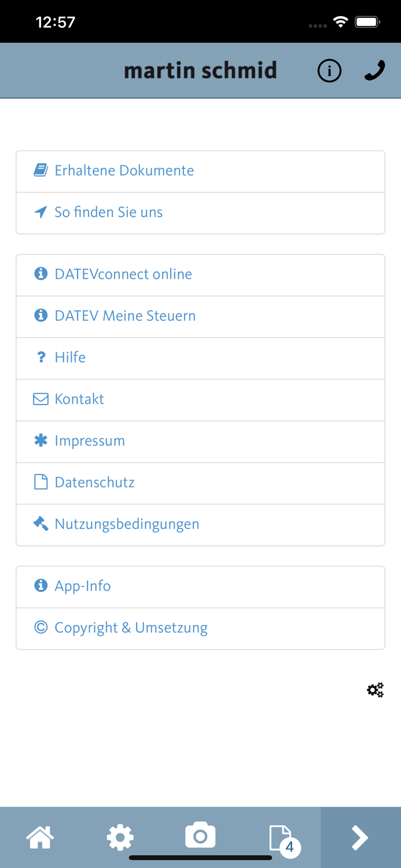Open Erhaltene Dokumente

pos(200,171)
